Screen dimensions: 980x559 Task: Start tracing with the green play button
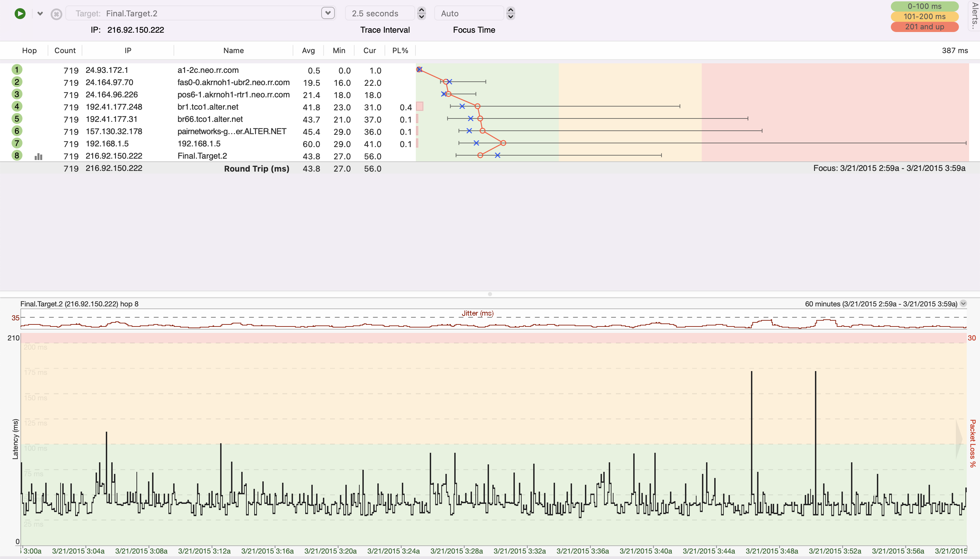pyautogui.click(x=20, y=13)
